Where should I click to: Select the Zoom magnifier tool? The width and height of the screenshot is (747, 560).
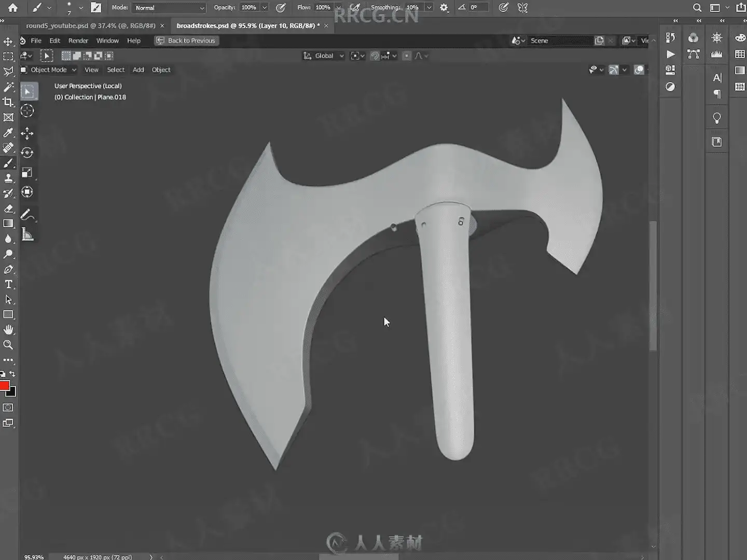click(8, 345)
